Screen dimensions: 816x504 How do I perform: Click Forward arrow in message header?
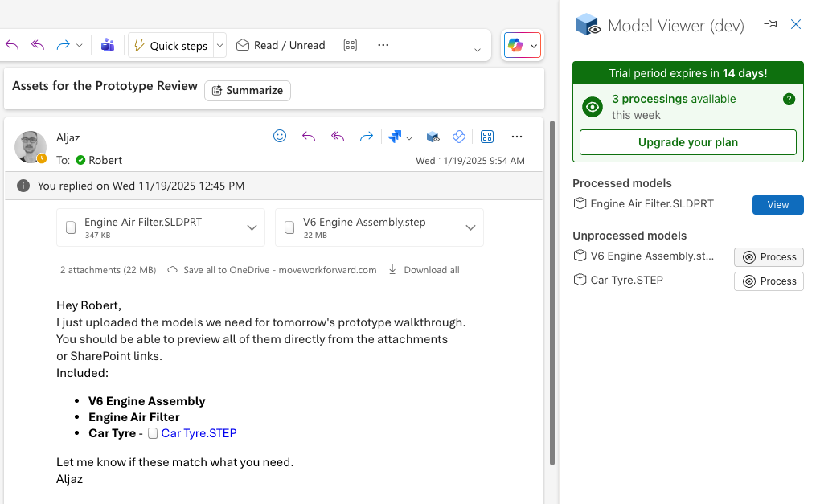366,137
